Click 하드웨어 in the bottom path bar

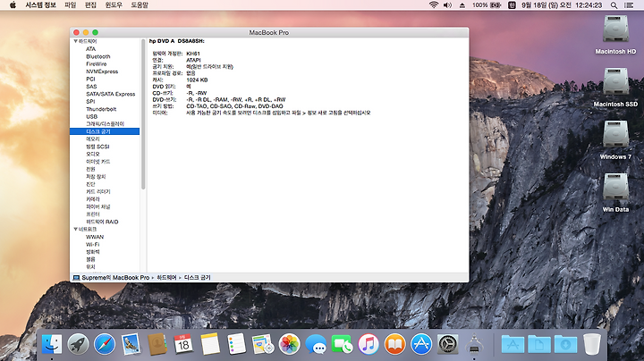coord(166,278)
